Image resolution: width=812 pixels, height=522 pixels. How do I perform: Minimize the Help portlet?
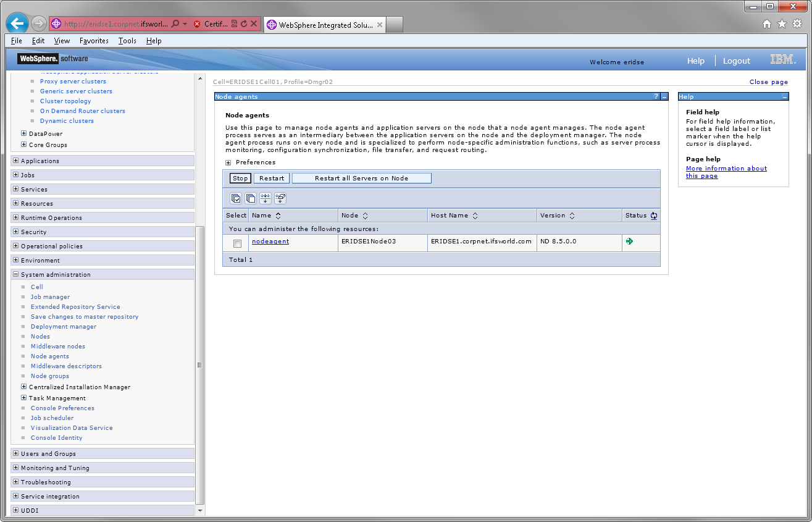pos(784,97)
